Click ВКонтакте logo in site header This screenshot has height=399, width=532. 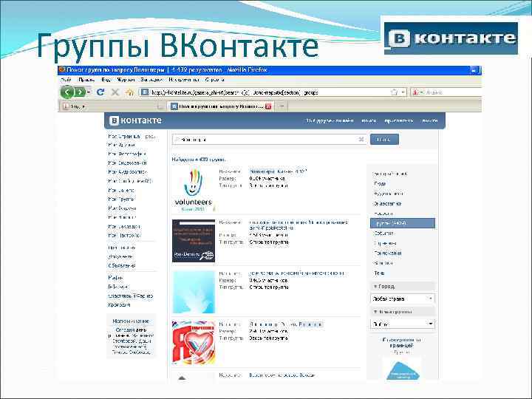coord(135,120)
